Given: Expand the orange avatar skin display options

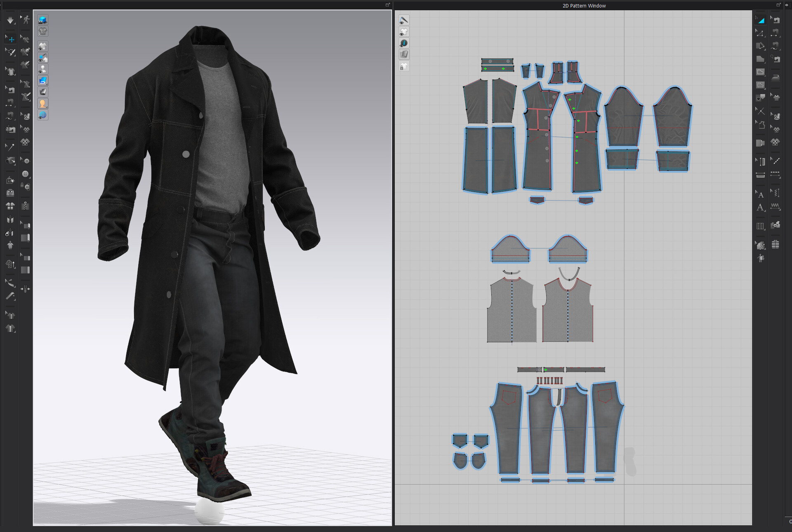Looking at the screenshot, I should (42, 104).
